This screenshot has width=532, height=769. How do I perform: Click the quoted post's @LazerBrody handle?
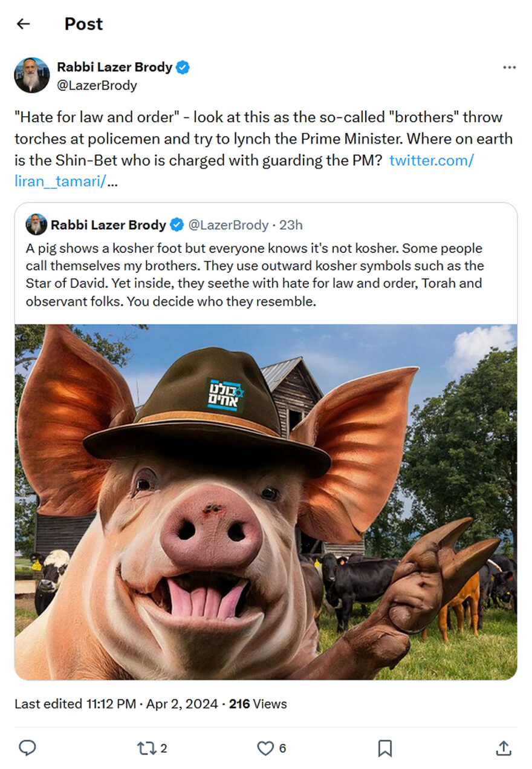(229, 225)
